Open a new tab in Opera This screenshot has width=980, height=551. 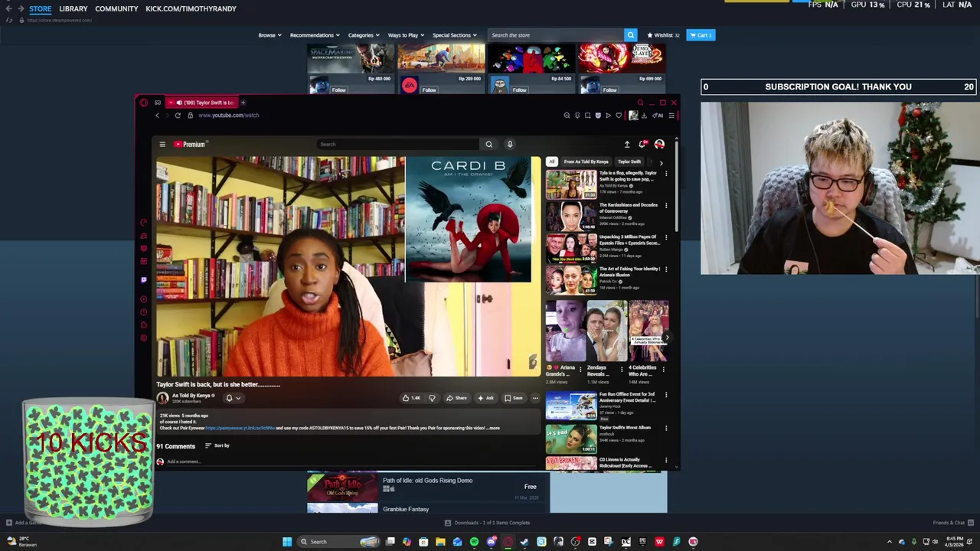click(x=243, y=103)
